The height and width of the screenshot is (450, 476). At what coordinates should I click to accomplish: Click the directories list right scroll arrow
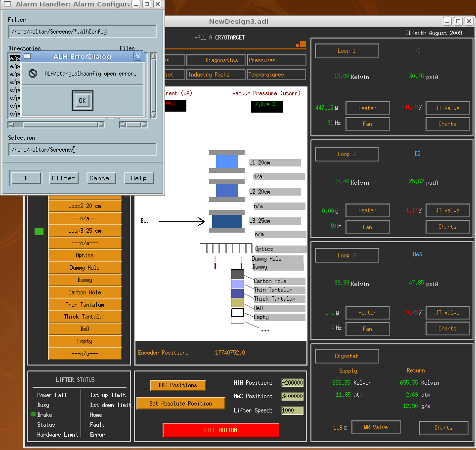pos(101,124)
